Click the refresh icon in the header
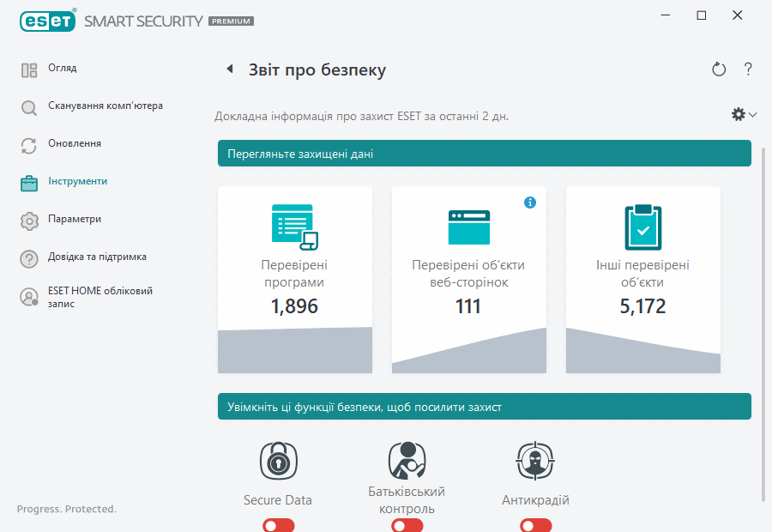 click(719, 69)
